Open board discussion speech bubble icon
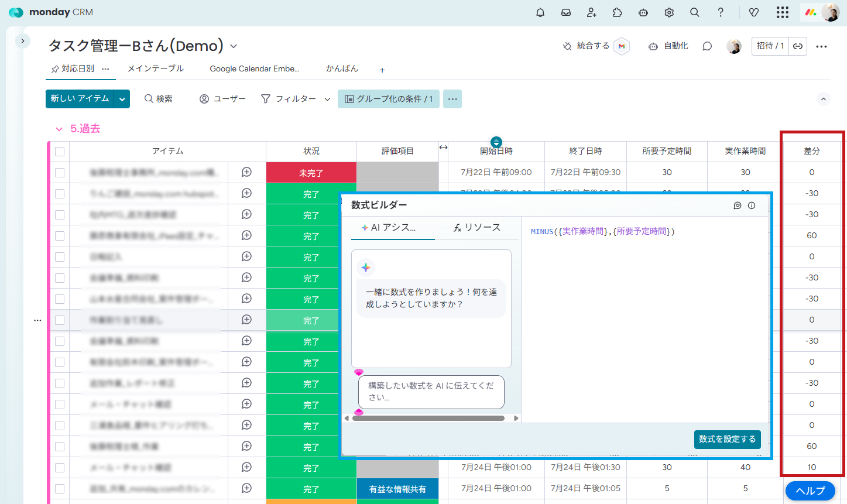Viewport: 847px width, 504px height. [707, 46]
